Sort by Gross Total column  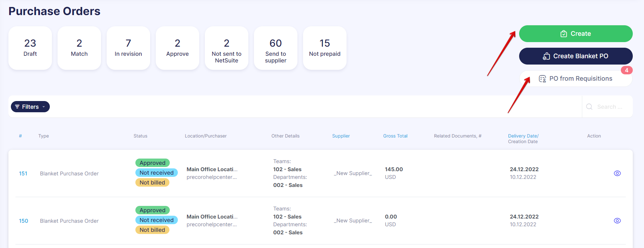click(395, 136)
